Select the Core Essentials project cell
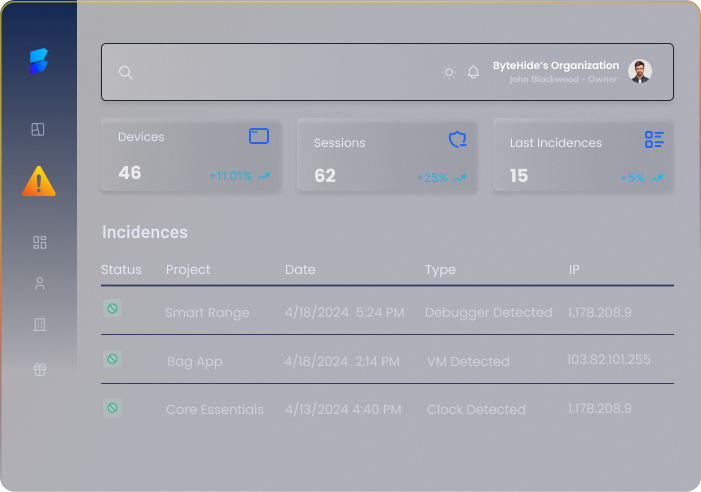Screen dimensions: 701x492 coord(215,409)
